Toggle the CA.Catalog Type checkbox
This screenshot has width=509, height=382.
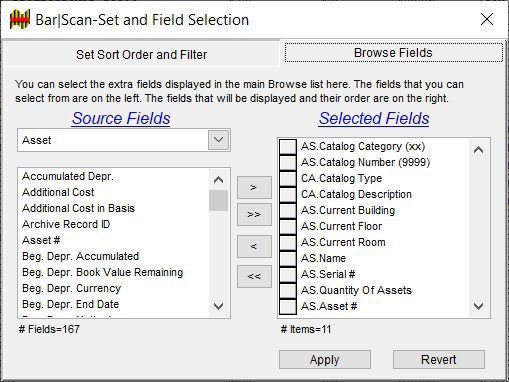coord(288,179)
